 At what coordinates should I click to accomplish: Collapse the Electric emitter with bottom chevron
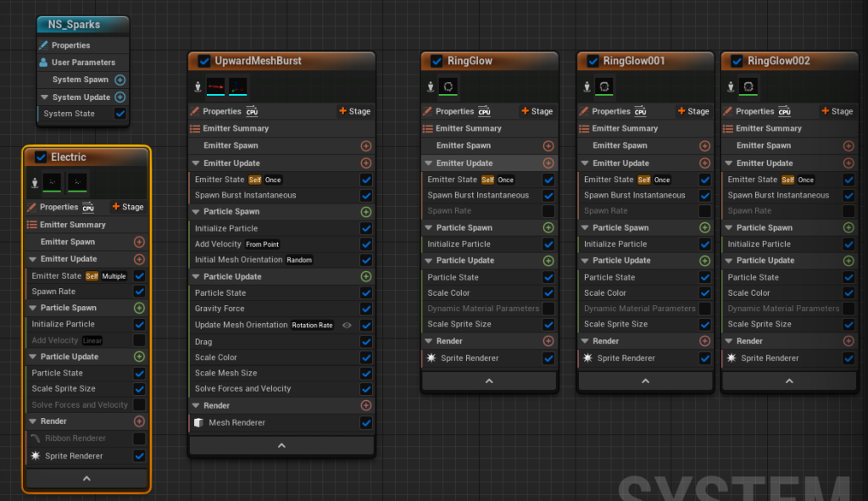tap(86, 479)
